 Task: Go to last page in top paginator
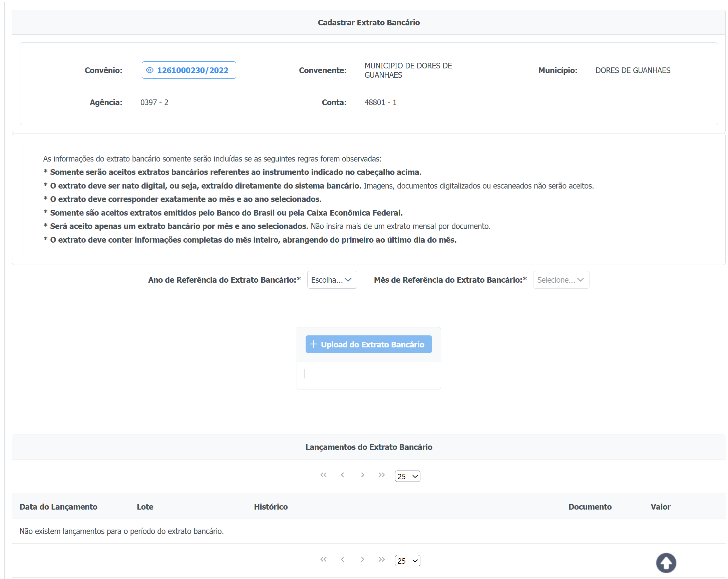[x=382, y=475]
